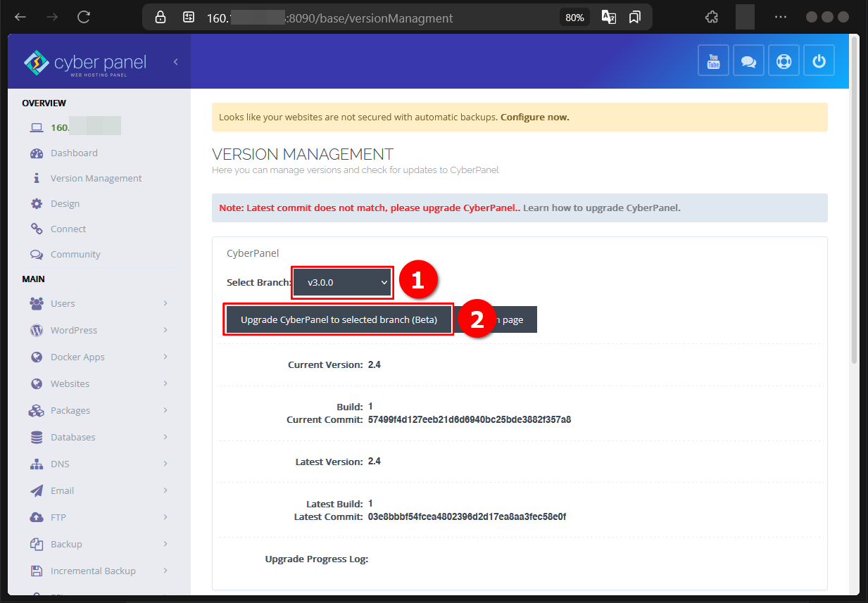868x603 pixels.
Task: Open the chat bubbles icon in header
Action: [748, 61]
